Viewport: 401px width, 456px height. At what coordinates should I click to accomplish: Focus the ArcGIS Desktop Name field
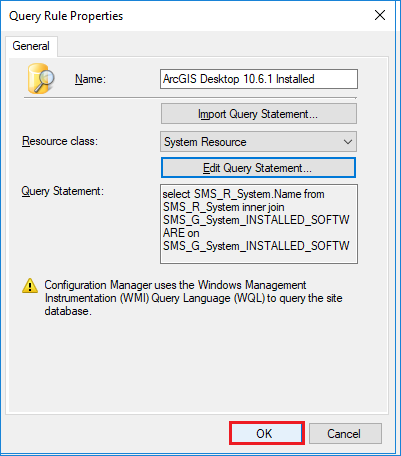coord(259,79)
